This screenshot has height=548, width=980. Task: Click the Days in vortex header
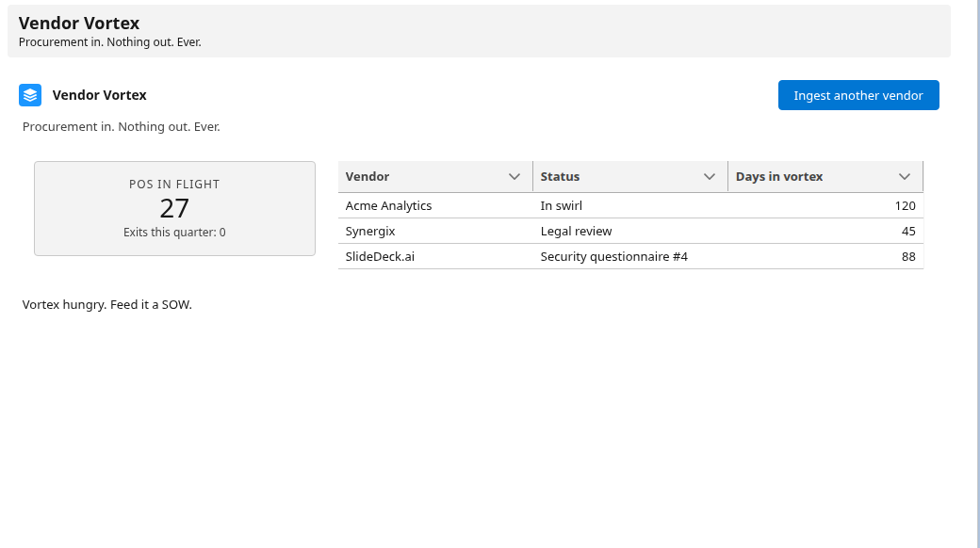825,177
